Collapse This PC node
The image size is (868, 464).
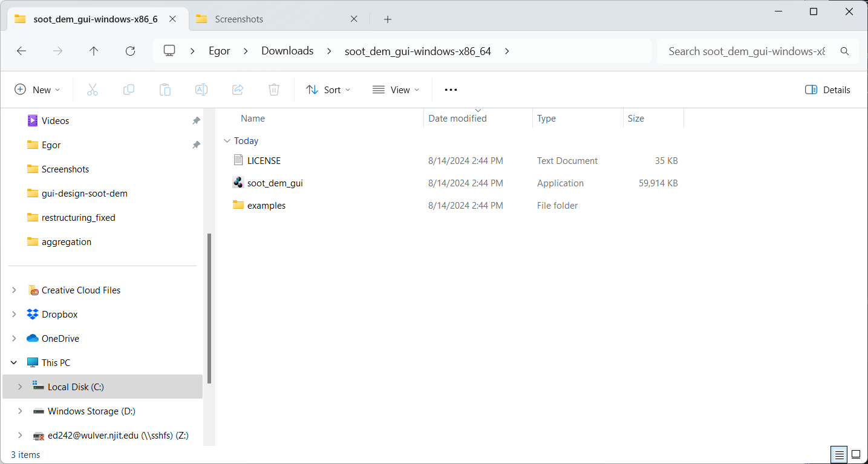pyautogui.click(x=14, y=362)
